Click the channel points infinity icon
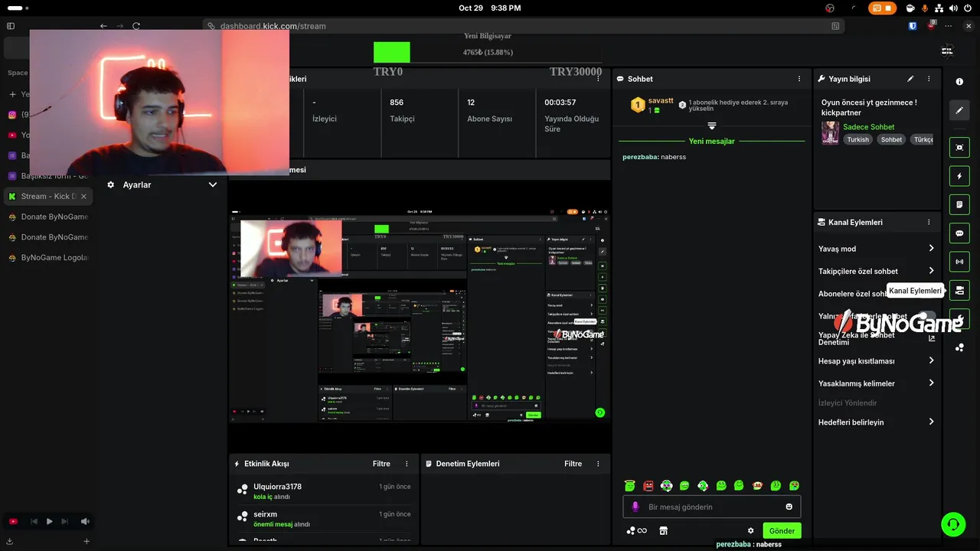This screenshot has width=980, height=551. coord(636,530)
